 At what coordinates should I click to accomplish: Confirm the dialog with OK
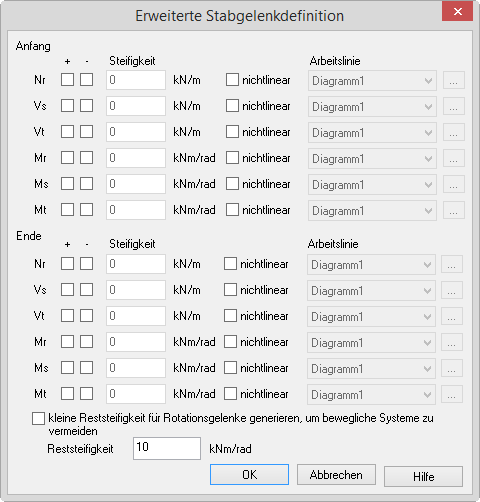pyautogui.click(x=249, y=474)
